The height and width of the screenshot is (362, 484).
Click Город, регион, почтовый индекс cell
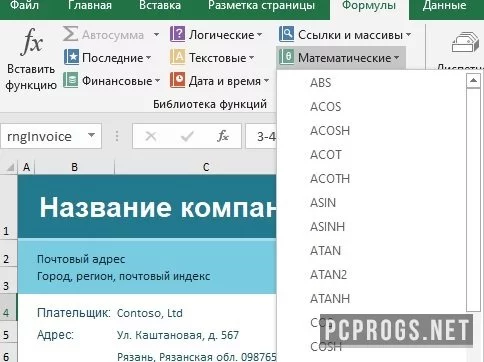pos(123,276)
